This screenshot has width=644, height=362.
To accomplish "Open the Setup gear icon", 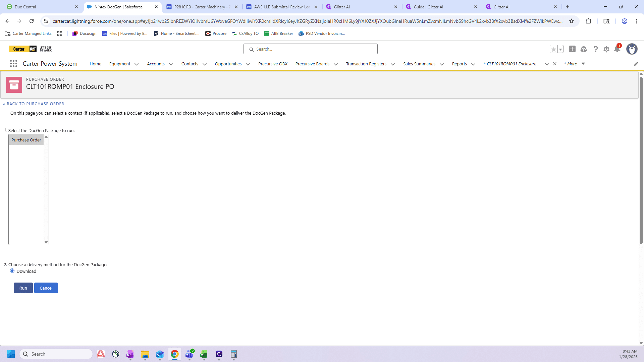I will click(x=606, y=49).
